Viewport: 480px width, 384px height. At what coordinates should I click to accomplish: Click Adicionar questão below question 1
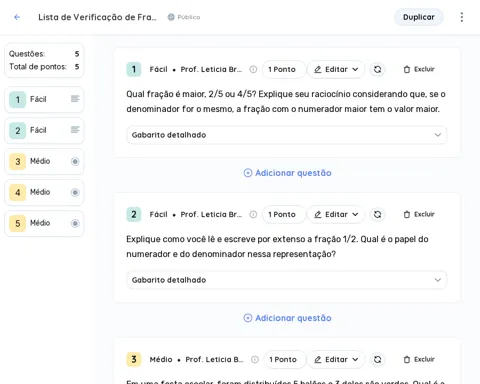(x=287, y=173)
